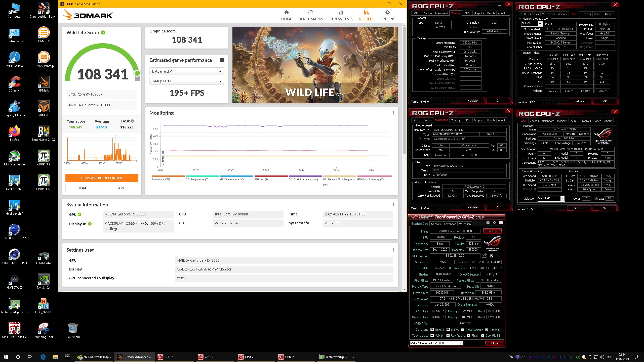644x362 pixels.
Task: Click the GPU-Z refresh icon
Action: click(x=494, y=223)
